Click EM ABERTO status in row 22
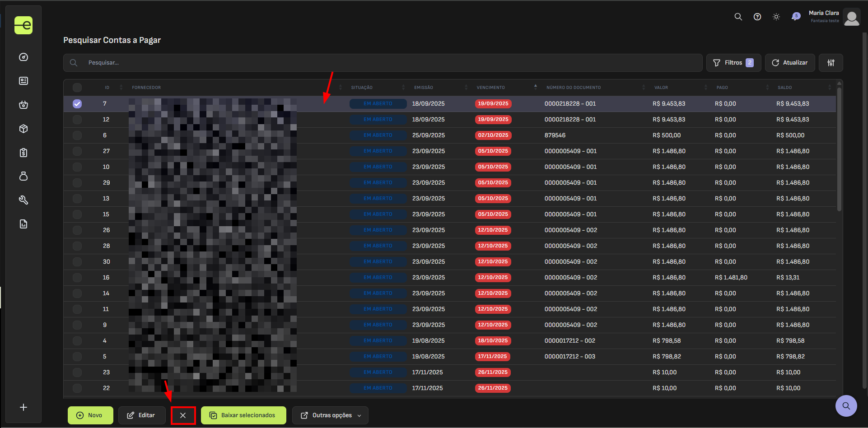Screen dimensions: 868x428 coord(378,388)
